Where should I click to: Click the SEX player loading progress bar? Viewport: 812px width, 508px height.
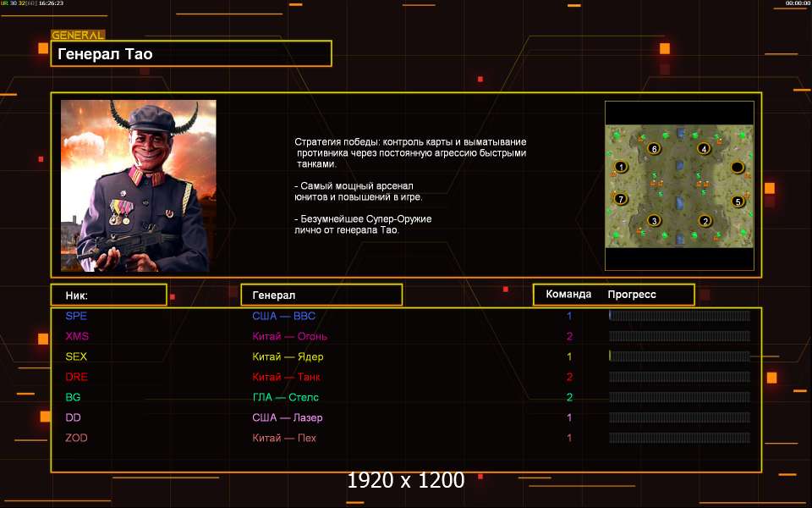(x=679, y=356)
